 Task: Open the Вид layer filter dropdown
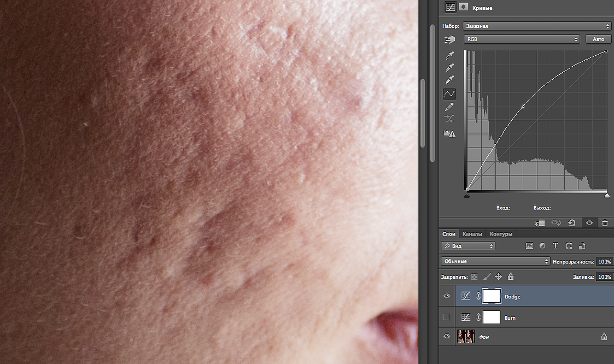468,246
